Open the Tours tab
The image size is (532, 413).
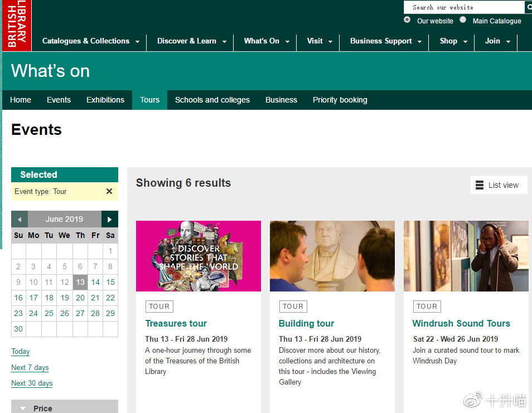coord(149,100)
